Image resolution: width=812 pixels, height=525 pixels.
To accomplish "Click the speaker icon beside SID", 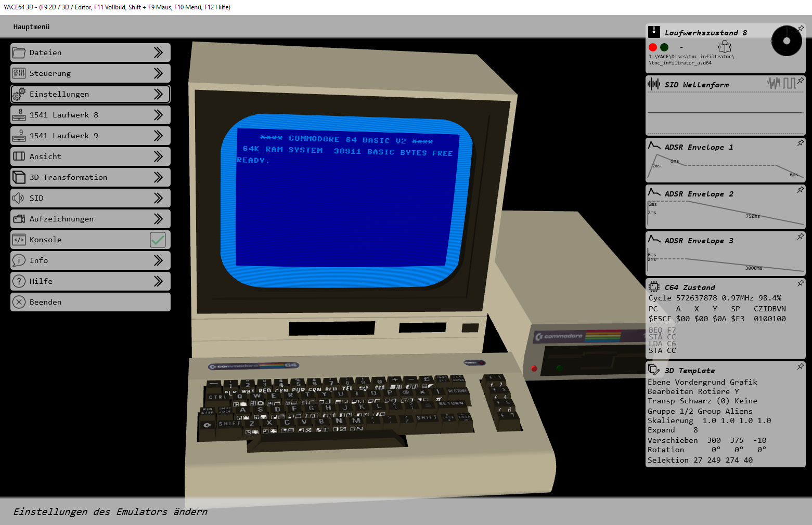I will click(x=18, y=198).
